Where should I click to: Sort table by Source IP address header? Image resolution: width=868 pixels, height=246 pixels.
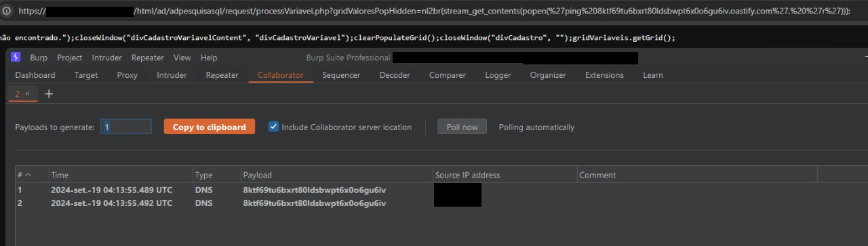pos(505,175)
